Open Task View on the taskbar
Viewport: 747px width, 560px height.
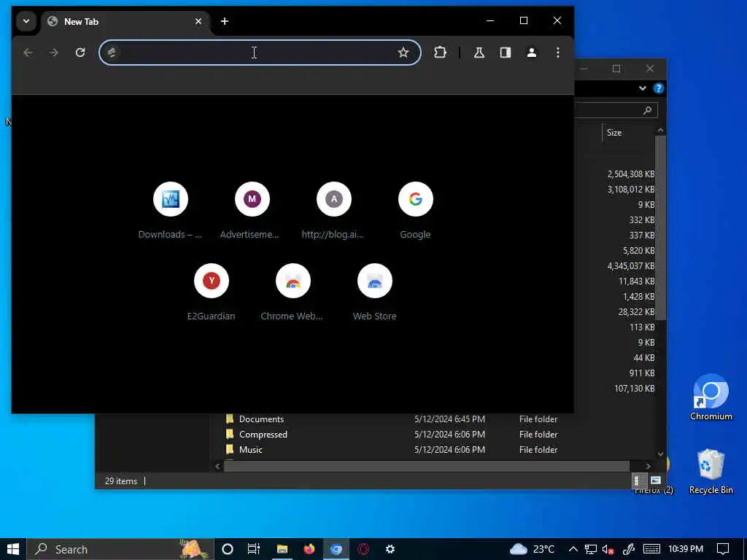click(x=254, y=549)
